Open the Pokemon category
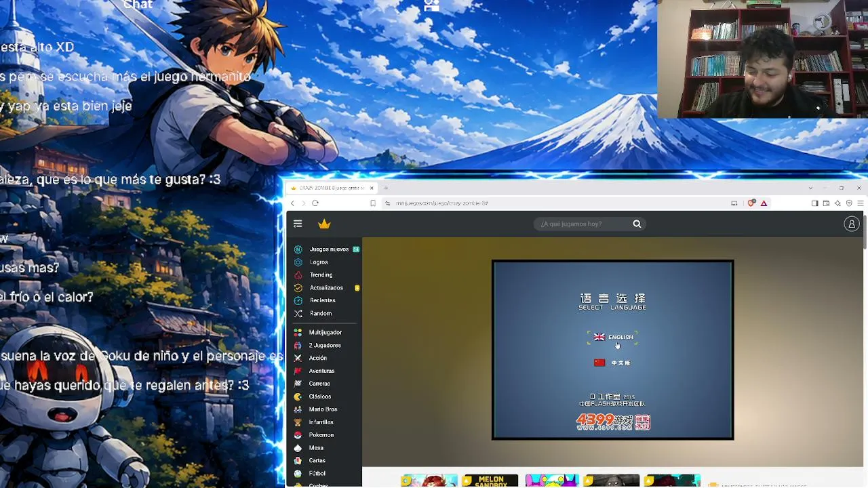Screen dimensions: 868x488 point(321,435)
